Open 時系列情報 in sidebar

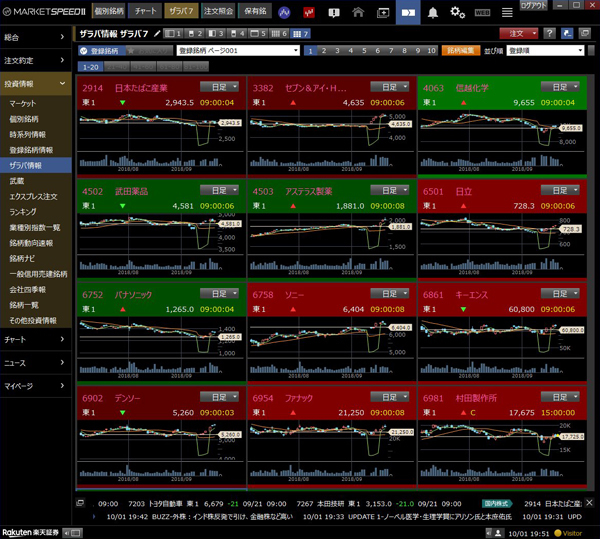tap(36, 135)
